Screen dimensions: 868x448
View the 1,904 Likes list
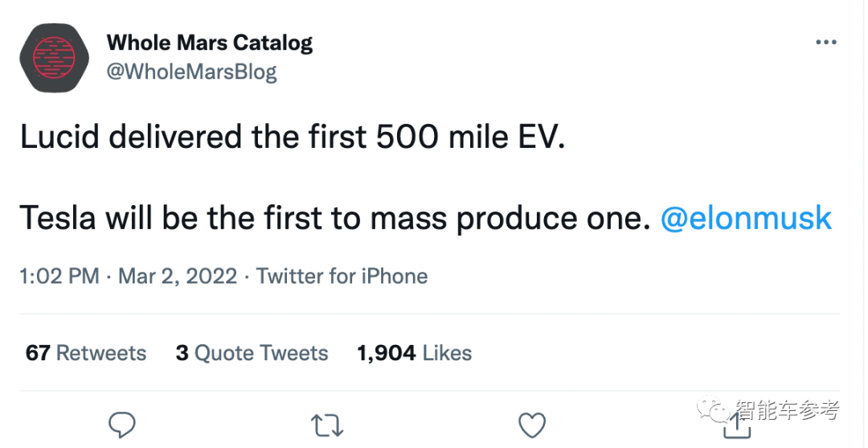(415, 353)
